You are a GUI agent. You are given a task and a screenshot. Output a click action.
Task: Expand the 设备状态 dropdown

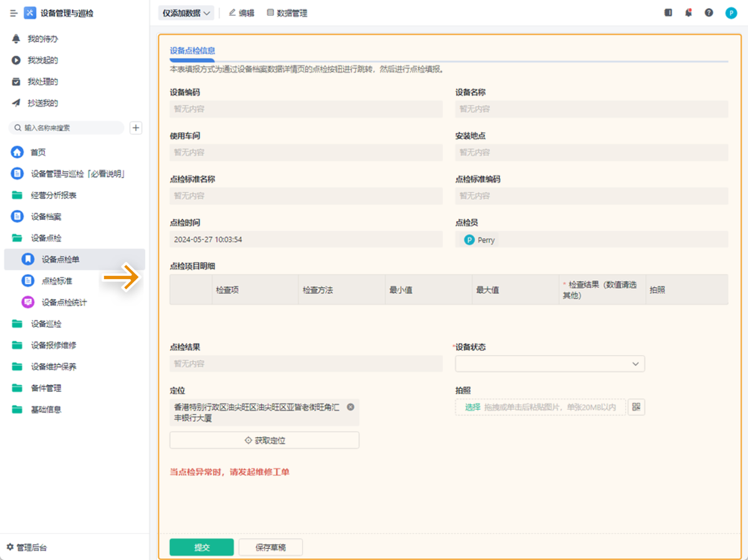[x=550, y=364]
